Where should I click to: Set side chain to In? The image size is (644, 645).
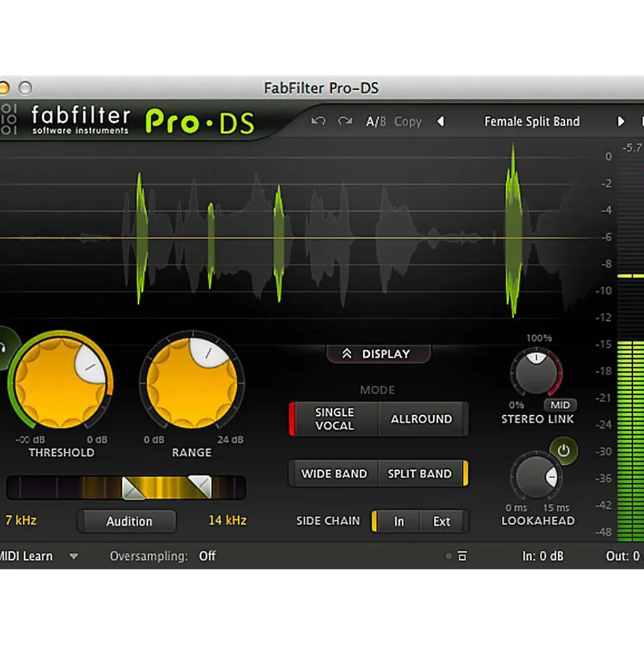click(397, 521)
